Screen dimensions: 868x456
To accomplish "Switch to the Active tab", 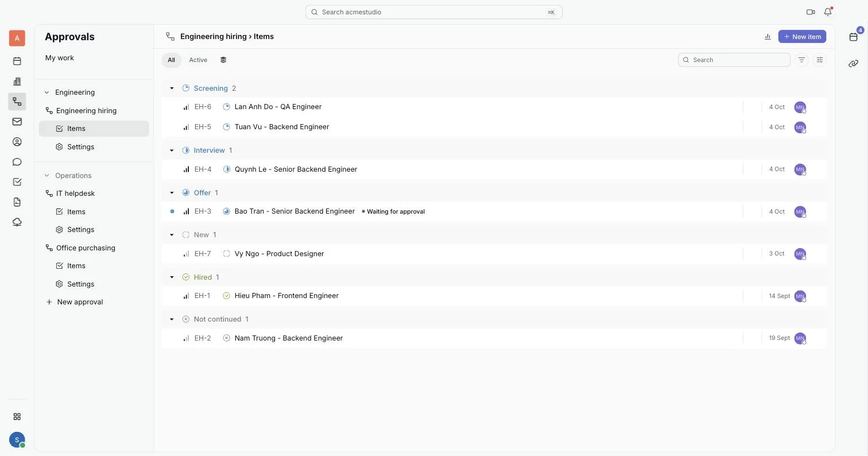I will click(198, 60).
